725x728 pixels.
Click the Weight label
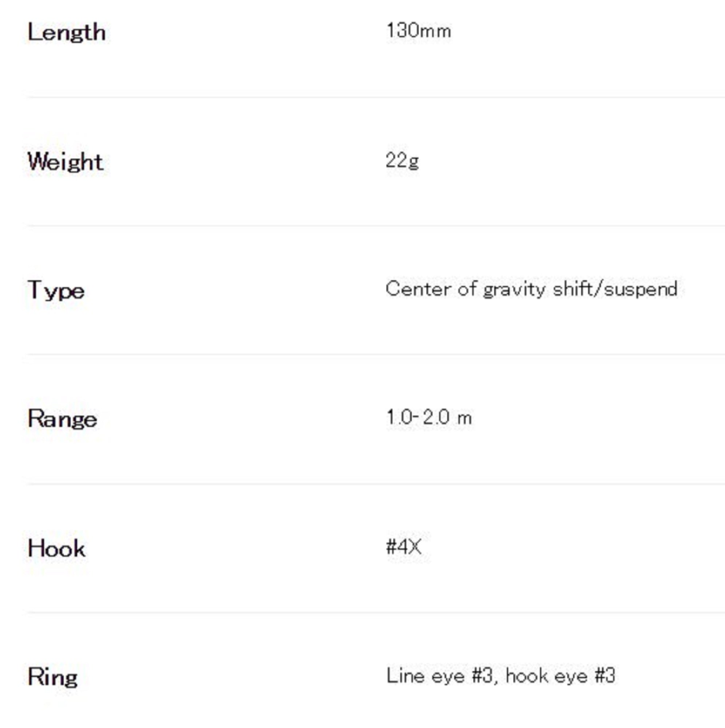[x=65, y=162]
